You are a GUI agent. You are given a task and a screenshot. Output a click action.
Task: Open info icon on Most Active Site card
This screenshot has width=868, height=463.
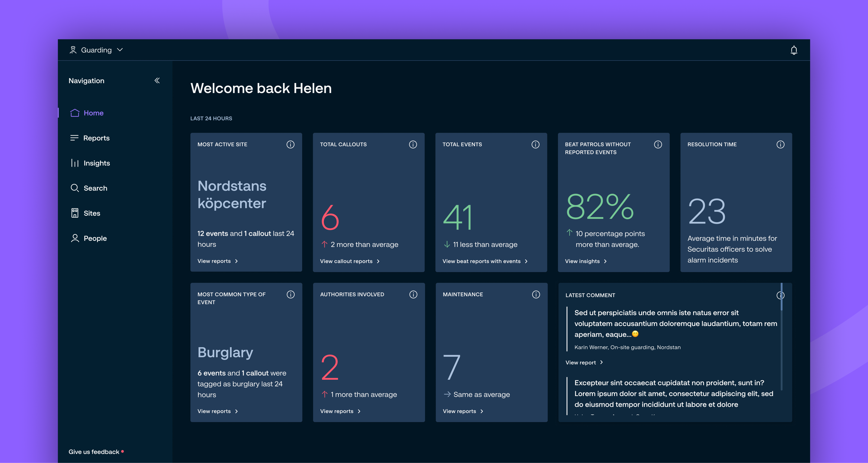pos(290,145)
